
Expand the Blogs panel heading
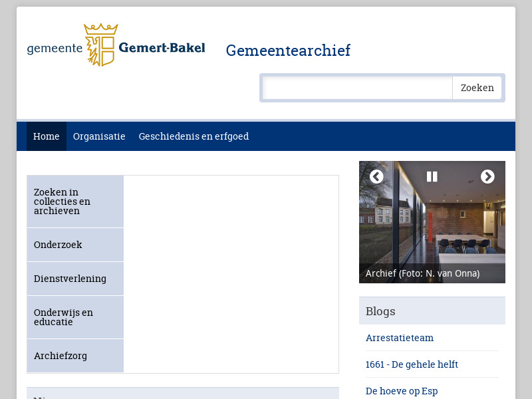[x=381, y=311]
